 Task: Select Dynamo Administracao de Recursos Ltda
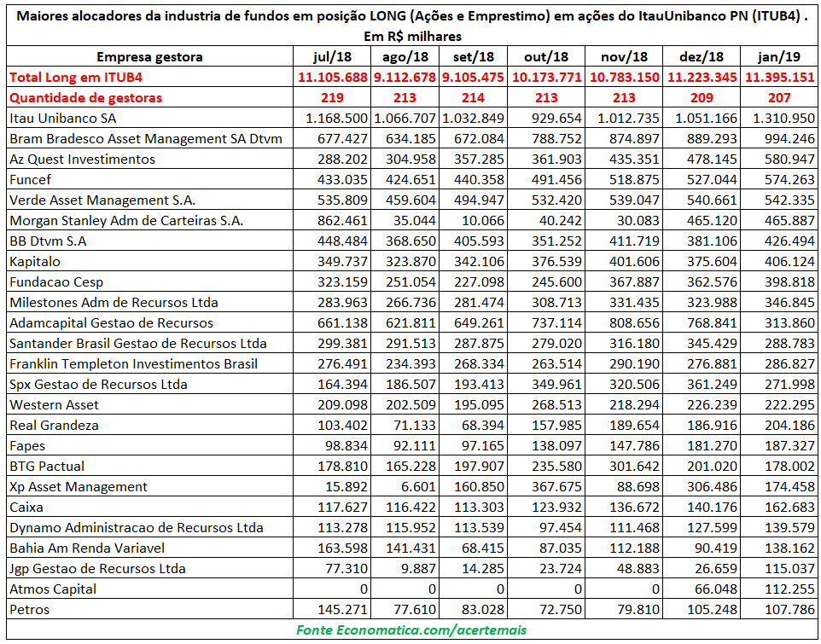137,528
